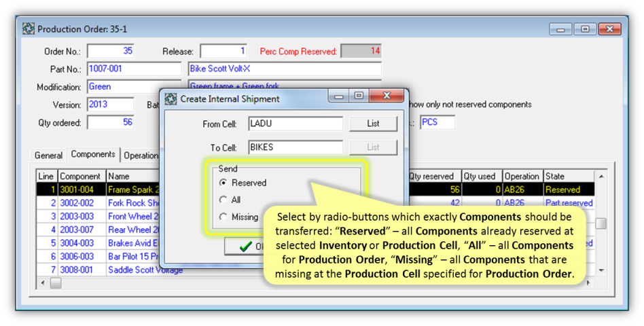This screenshot has height=326, width=644.
Task: Click the Create Internal Shipment title icon
Action: pyautogui.click(x=171, y=99)
